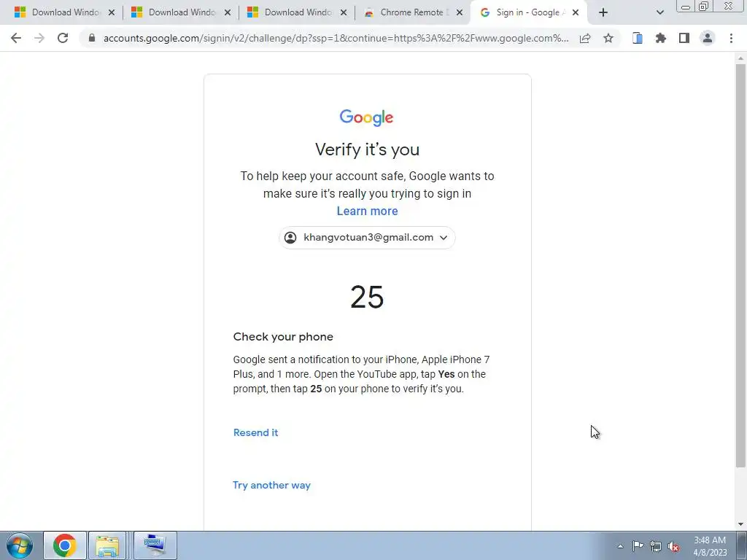Reload the page with the refresh icon
This screenshot has height=560, width=747.
[63, 38]
